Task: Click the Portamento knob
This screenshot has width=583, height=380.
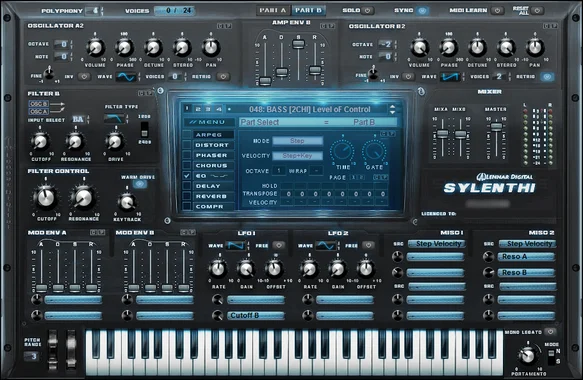Action: [x=528, y=355]
